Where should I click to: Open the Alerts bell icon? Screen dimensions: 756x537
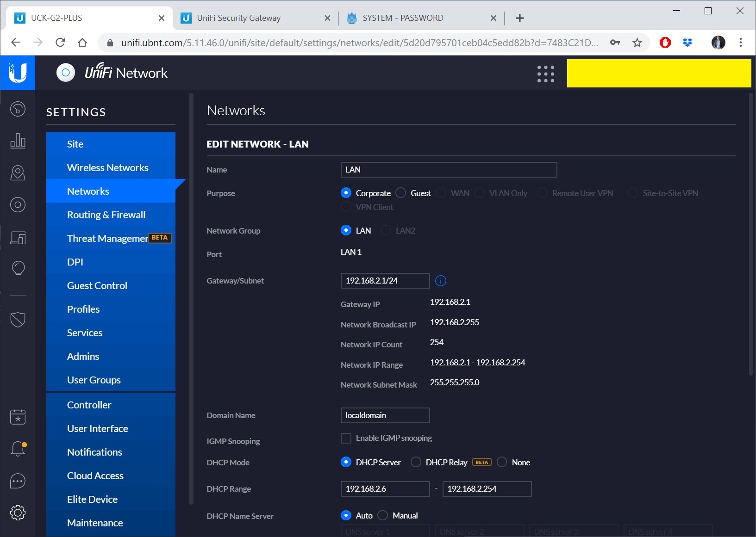(x=18, y=449)
